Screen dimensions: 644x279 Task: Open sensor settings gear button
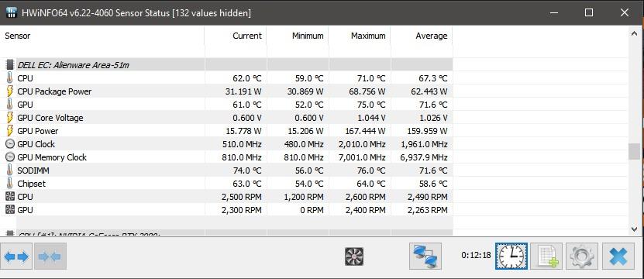[581, 256]
